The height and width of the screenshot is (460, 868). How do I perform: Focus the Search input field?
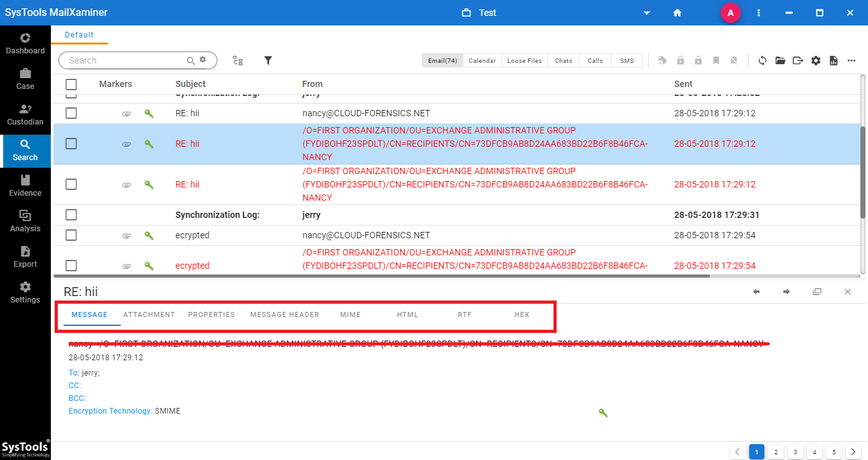click(x=126, y=60)
